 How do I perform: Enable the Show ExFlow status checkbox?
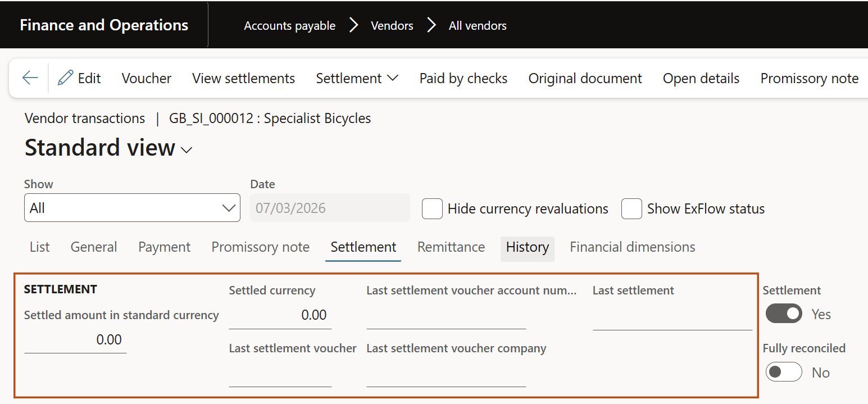tap(631, 208)
